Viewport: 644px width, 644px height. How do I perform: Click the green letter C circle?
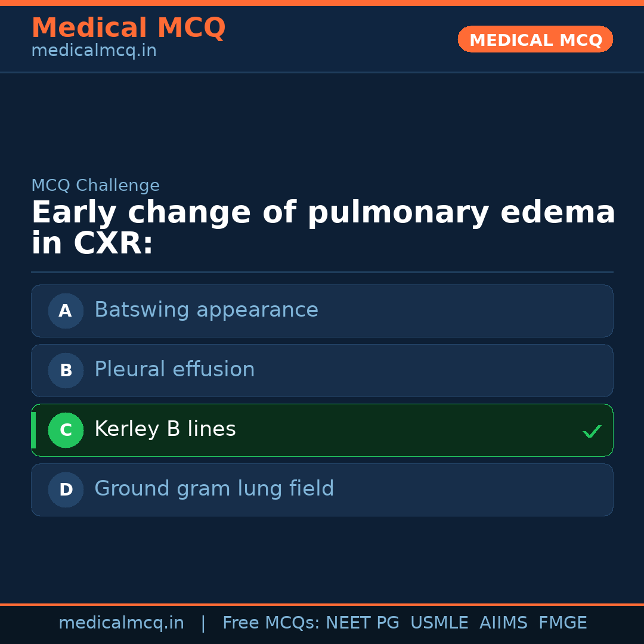[66, 430]
